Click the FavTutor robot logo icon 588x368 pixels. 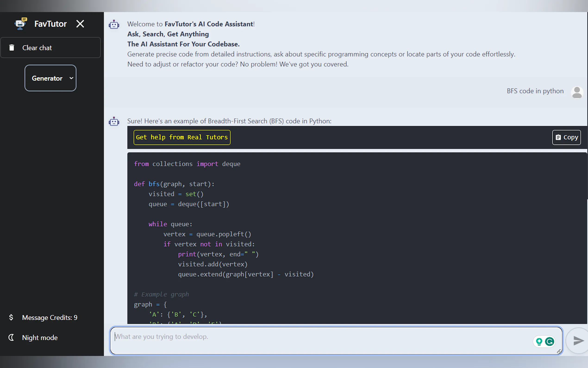pos(21,24)
